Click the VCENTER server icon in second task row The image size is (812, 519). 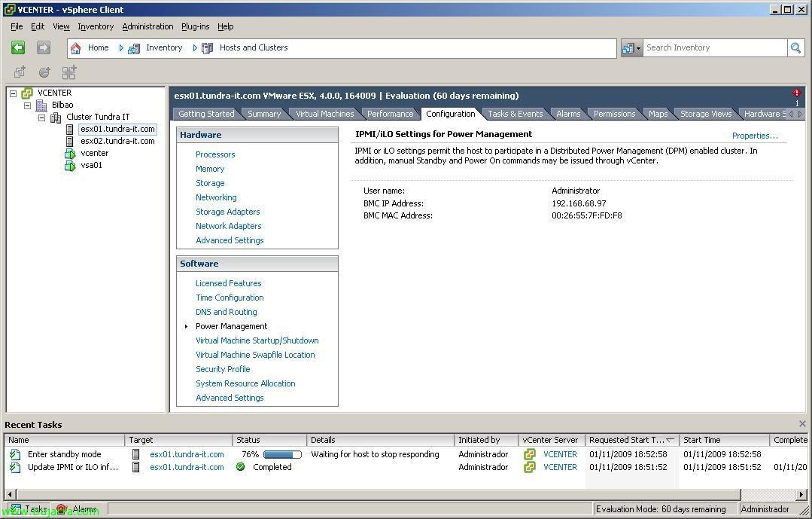529,467
